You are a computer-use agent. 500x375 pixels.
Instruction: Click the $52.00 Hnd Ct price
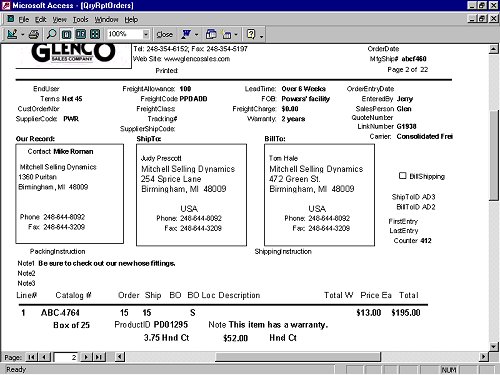[235, 338]
